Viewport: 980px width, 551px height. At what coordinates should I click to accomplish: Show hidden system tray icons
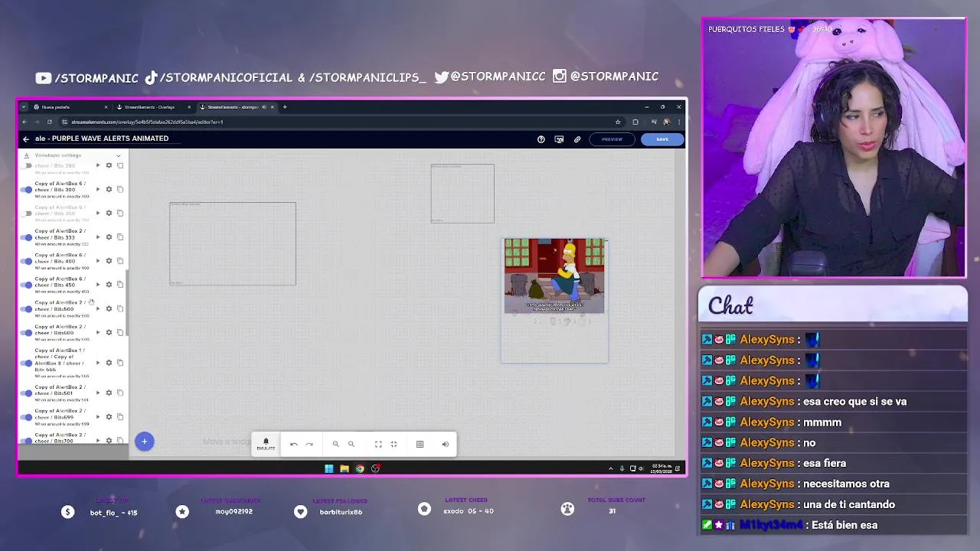point(611,468)
